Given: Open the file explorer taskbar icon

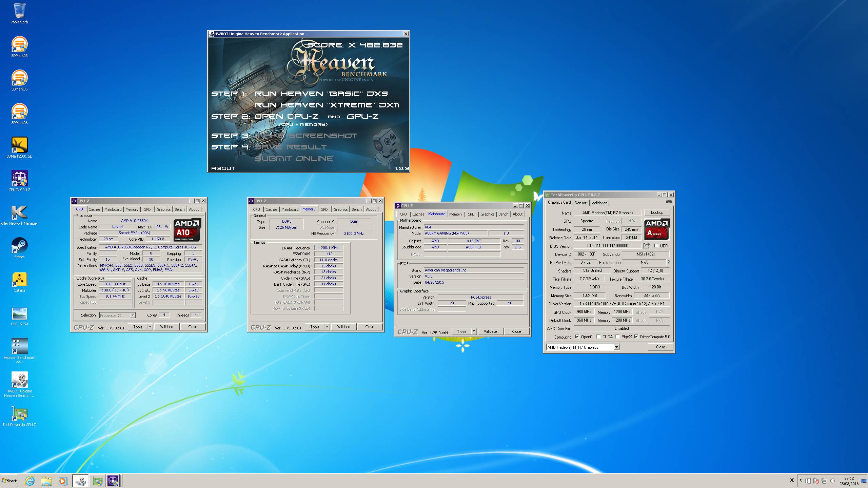Looking at the screenshot, I should click(46, 481).
